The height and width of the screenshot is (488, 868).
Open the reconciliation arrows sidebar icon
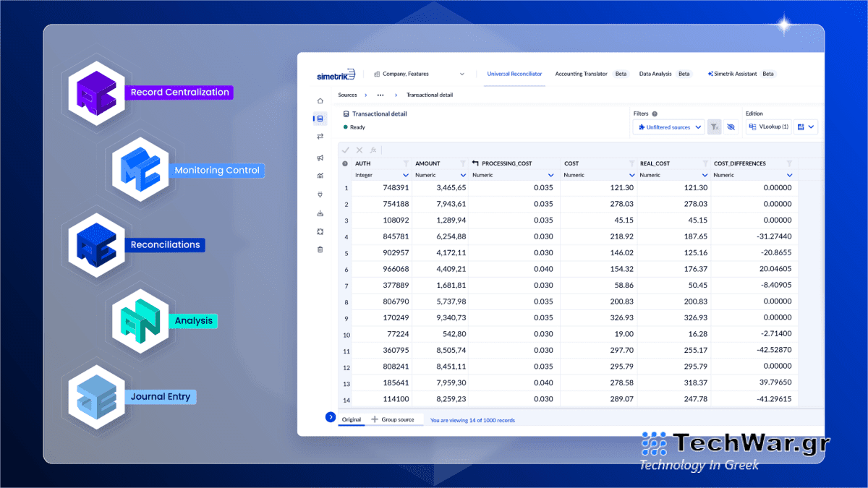tap(320, 137)
